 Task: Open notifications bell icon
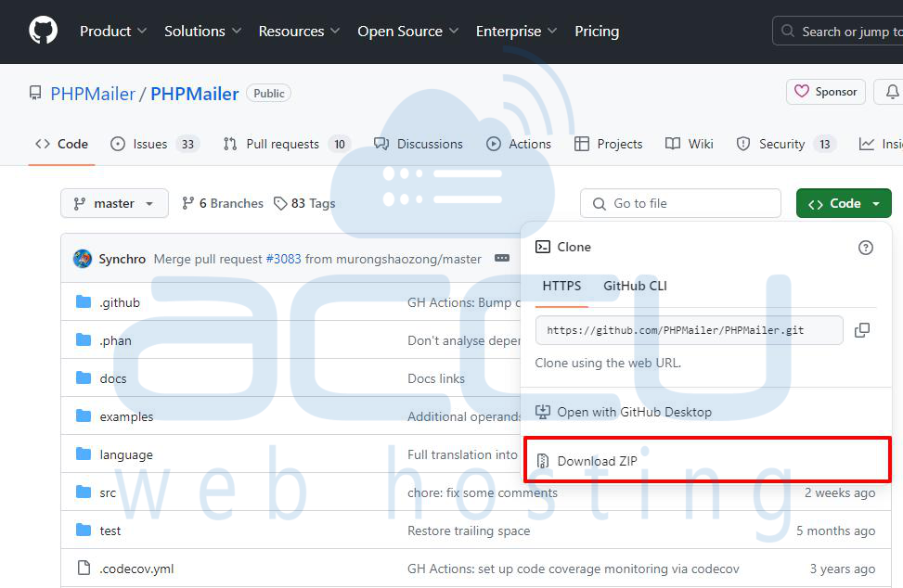(x=892, y=92)
